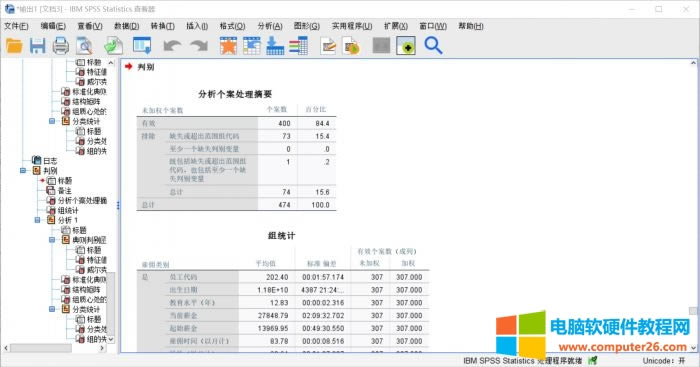Click outline vertical scrollbar down arrow
This screenshot has width=700, height=367.
[x=111, y=339]
